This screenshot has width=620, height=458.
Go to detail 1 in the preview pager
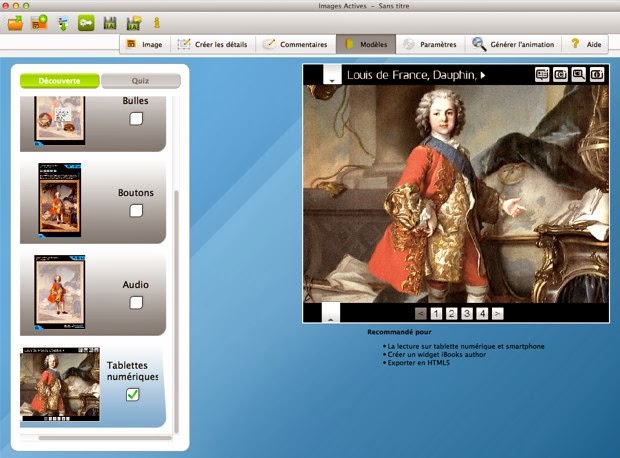tap(436, 314)
